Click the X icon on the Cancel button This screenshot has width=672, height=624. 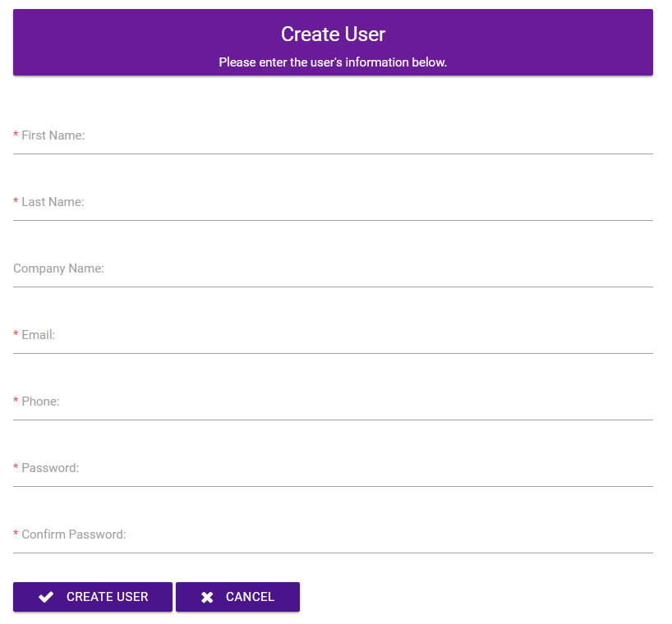coord(207,597)
